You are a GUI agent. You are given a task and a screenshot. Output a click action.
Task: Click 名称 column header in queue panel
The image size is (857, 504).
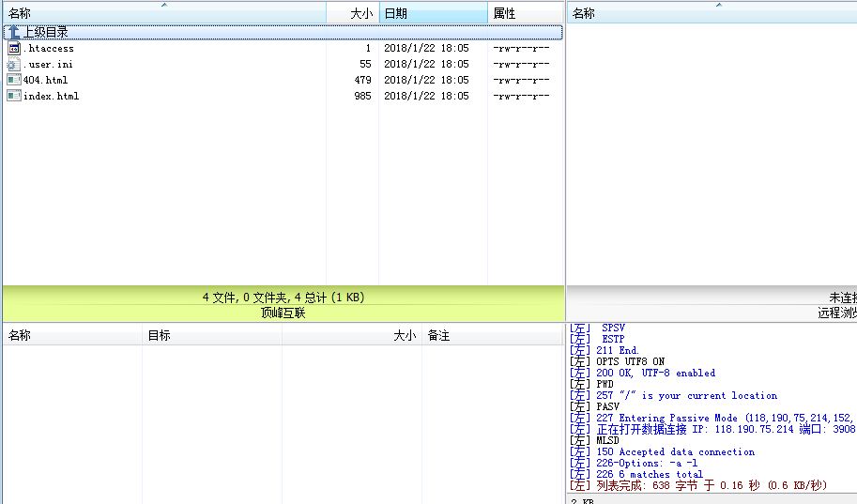pyautogui.click(x=20, y=335)
